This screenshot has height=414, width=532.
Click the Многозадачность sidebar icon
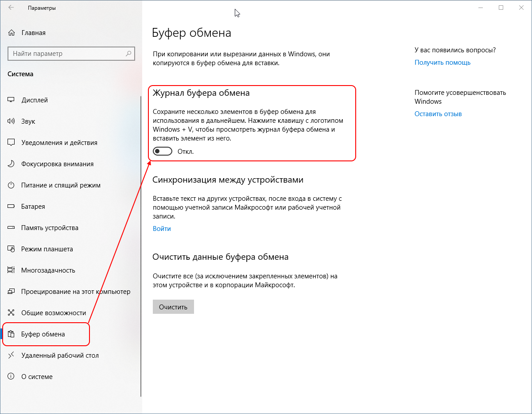(10, 270)
